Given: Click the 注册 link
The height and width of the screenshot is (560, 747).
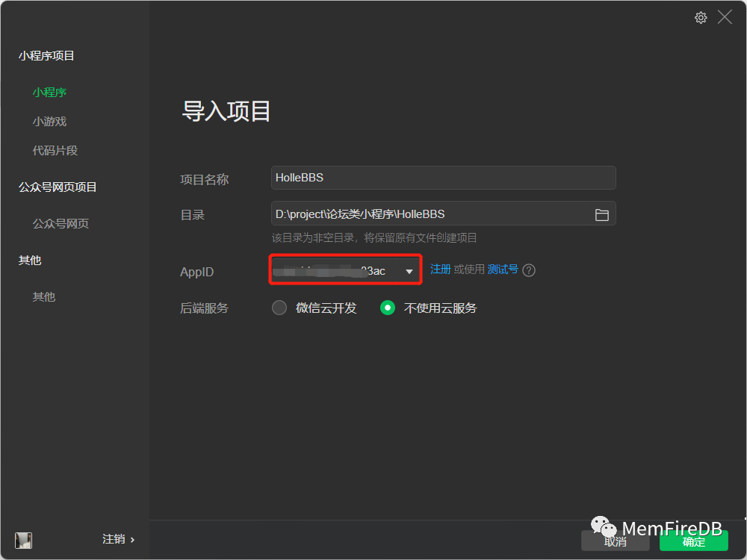Looking at the screenshot, I should point(440,270).
